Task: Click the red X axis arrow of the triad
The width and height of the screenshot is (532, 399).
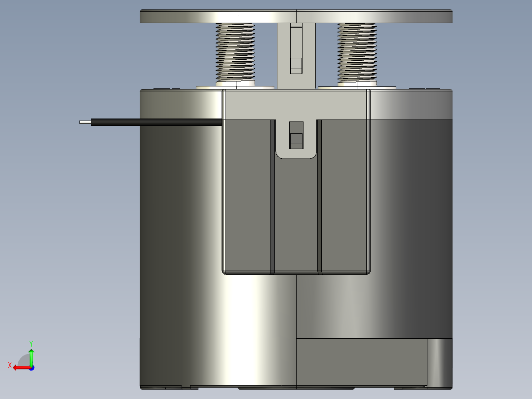Action: 22,368
